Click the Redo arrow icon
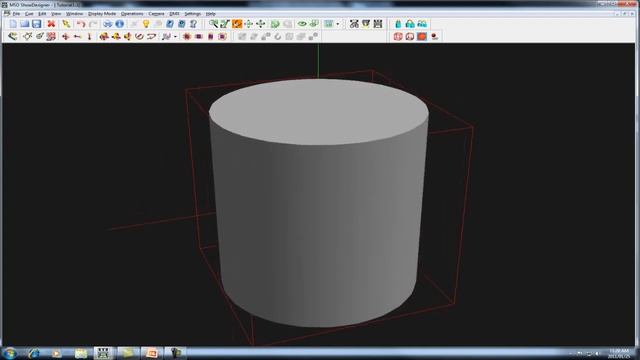Image resolution: width=640 pixels, height=360 pixels. click(x=93, y=24)
